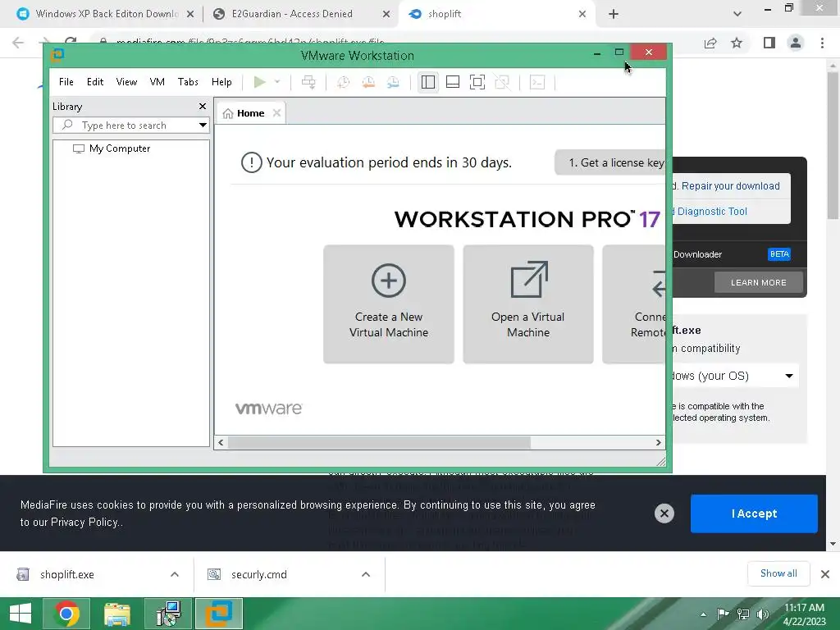
Task: Open the Help menu
Action: [x=221, y=82]
